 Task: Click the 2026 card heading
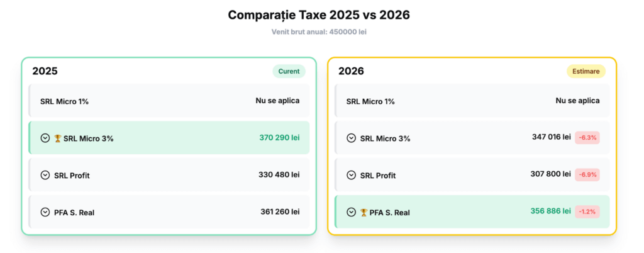351,71
